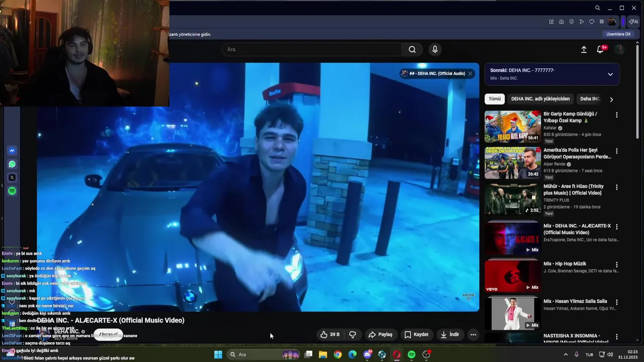Click the send flow arrow icon
This screenshot has width=644, height=362.
[582, 22]
